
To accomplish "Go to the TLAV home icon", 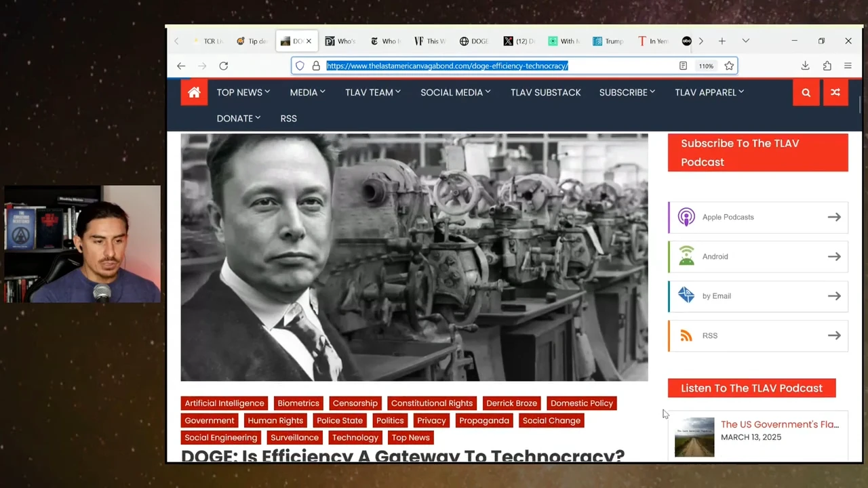I will tap(194, 93).
